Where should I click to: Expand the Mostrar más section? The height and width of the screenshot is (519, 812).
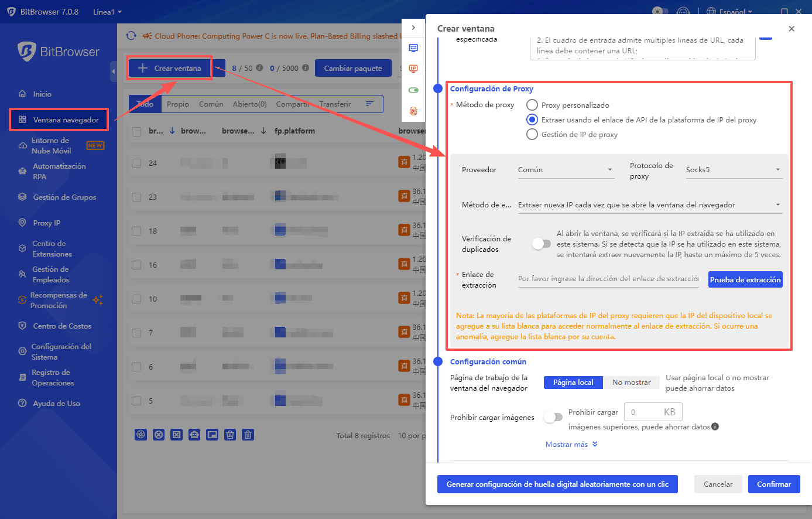click(x=571, y=444)
